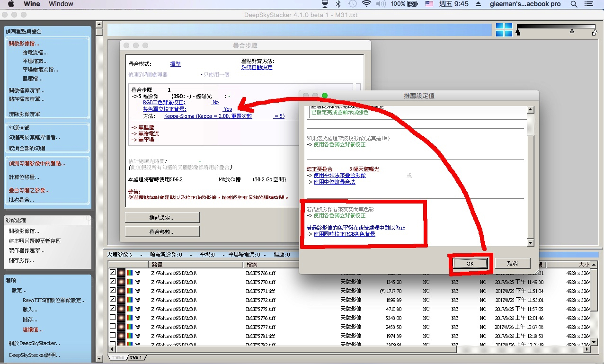Click the white point marker on gradient bar
The image size is (604, 364).
pos(595,33)
